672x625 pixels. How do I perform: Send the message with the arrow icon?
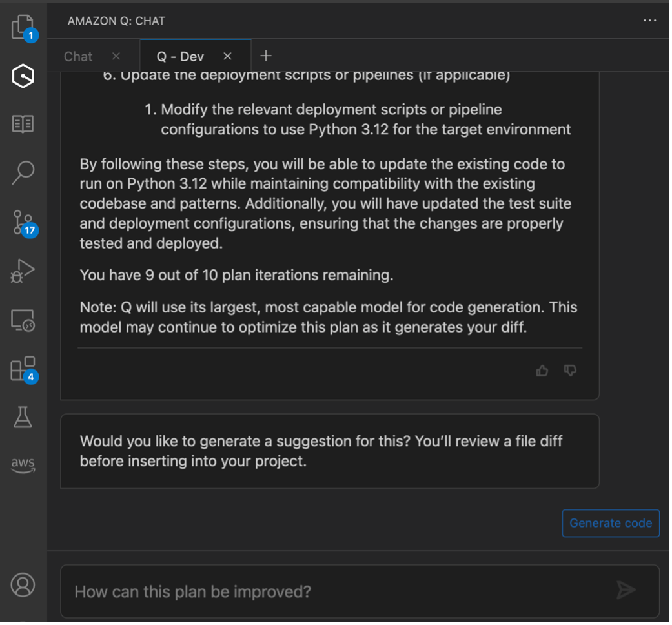click(x=627, y=589)
